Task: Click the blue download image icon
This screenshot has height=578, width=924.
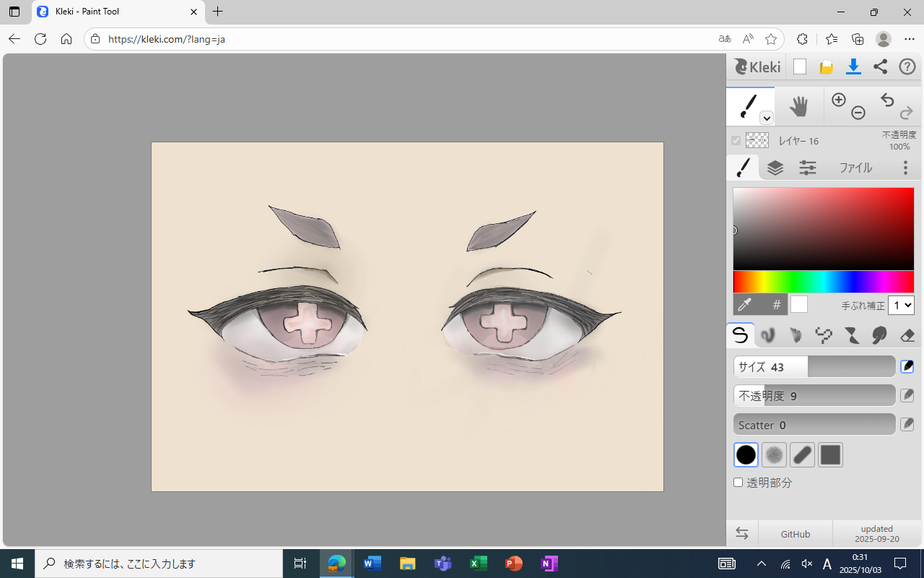Action: tap(853, 67)
